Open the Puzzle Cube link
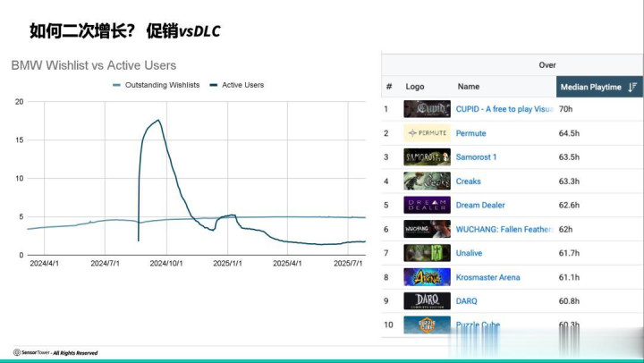Viewport: 644px width, 363px height. (478, 325)
